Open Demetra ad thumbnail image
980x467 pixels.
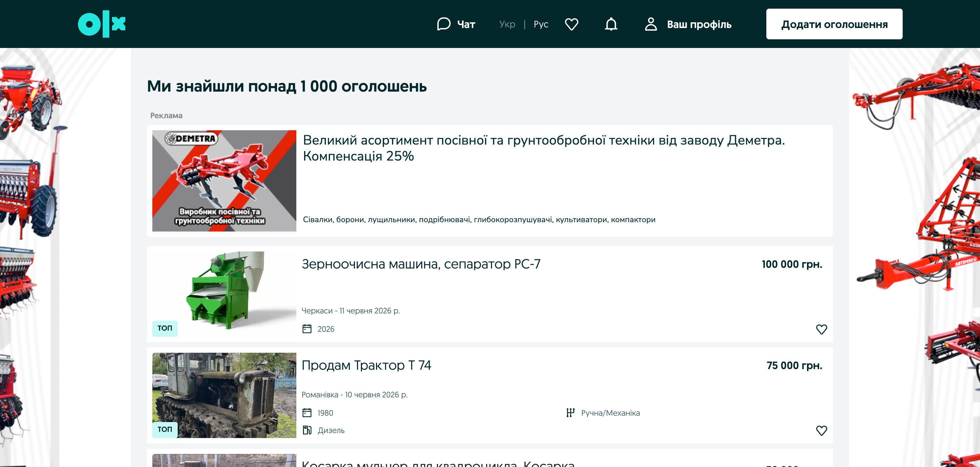click(224, 181)
